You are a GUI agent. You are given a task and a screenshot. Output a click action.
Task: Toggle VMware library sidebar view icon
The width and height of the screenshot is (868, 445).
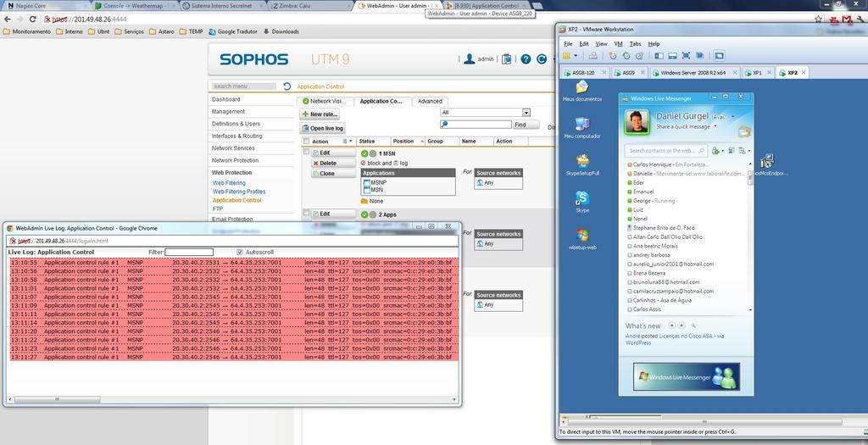click(659, 56)
